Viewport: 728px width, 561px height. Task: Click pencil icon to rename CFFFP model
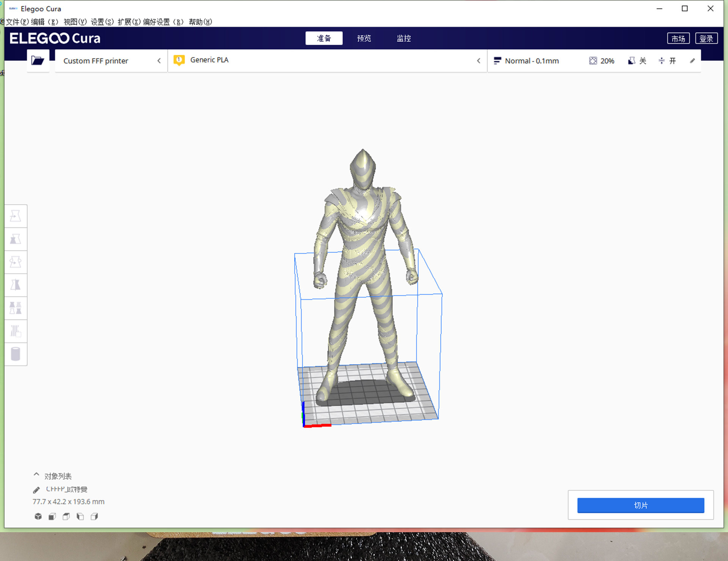36,490
